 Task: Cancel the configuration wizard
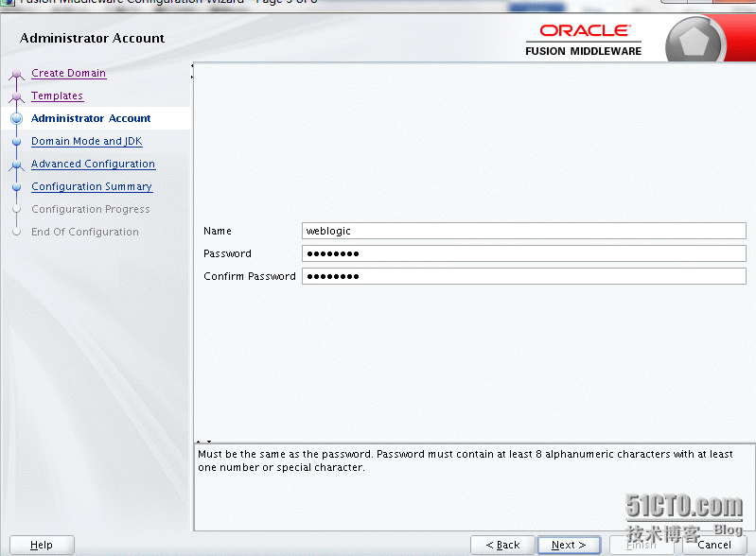[x=714, y=545]
